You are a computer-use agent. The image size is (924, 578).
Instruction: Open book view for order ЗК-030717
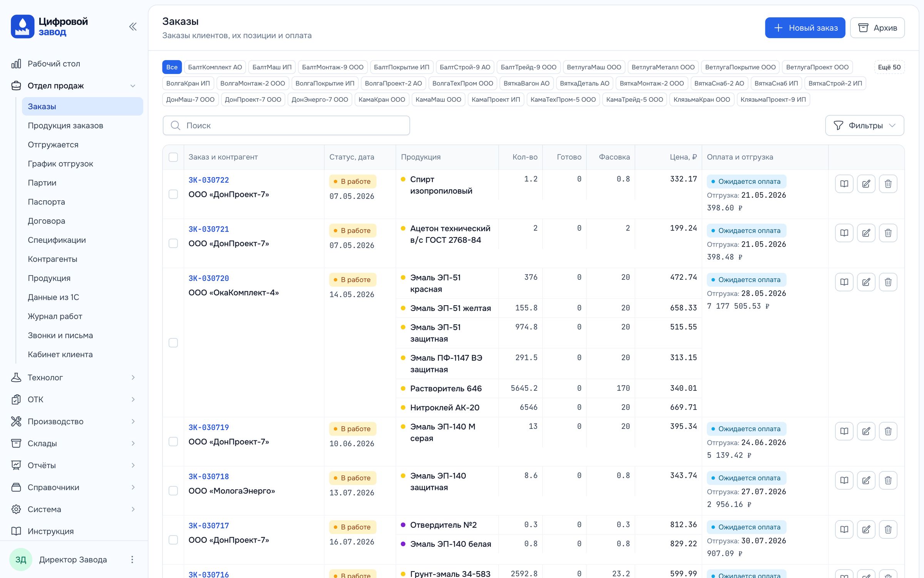(x=844, y=529)
